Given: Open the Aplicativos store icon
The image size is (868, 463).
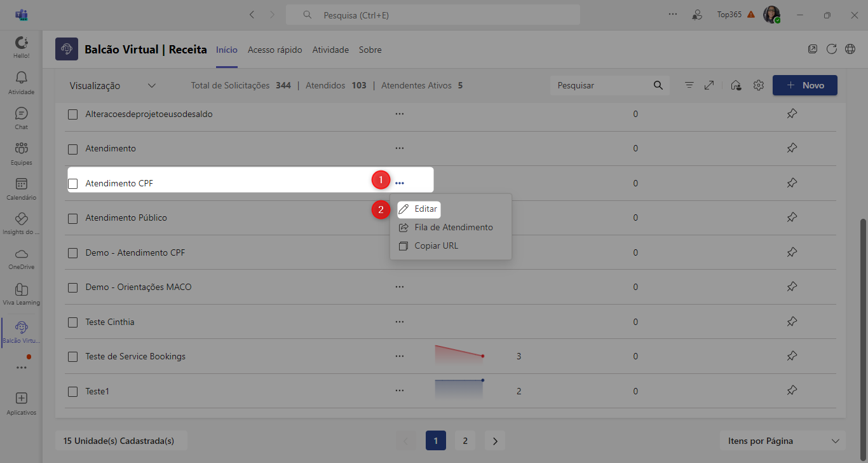Looking at the screenshot, I should pyautogui.click(x=21, y=403).
